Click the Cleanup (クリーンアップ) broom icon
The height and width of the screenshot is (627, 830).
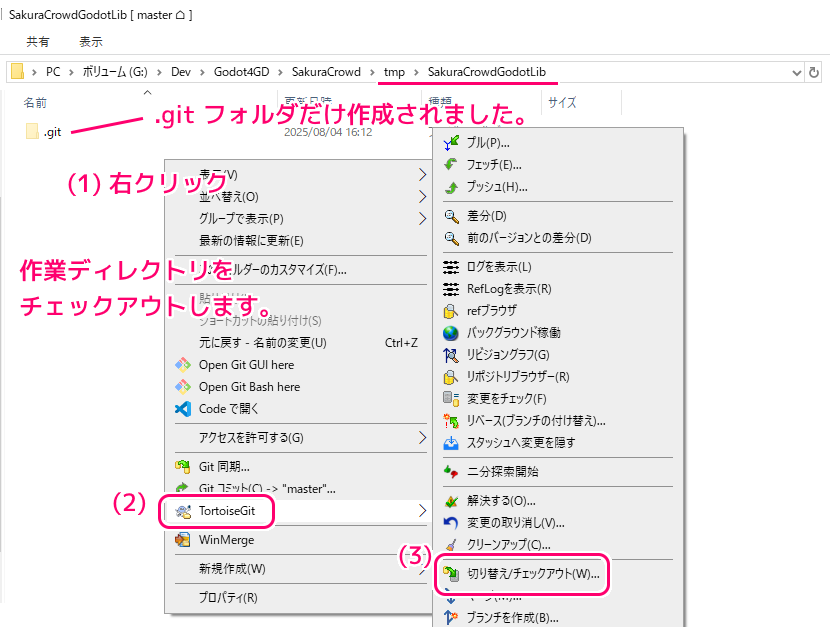pos(451,545)
